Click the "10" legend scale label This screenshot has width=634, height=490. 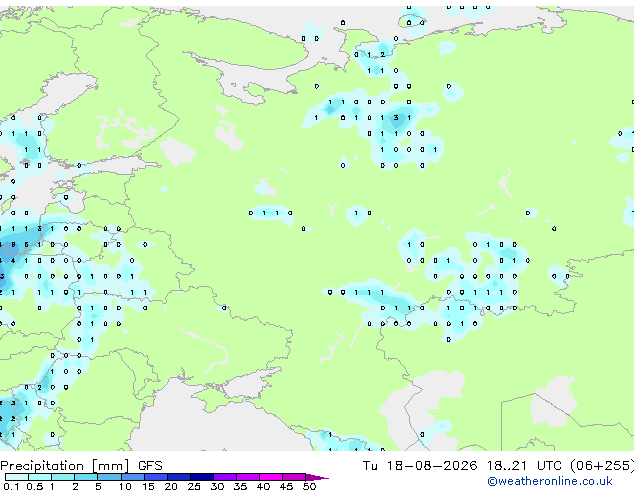tap(125, 486)
